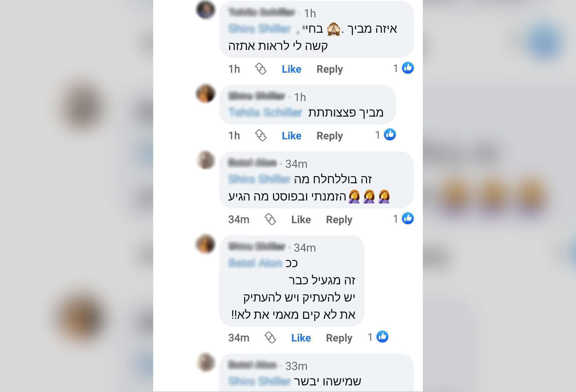Image resolution: width=576 pixels, height=392 pixels.
Task: Click the translate icon under the 'זה מגעיל כבר' comment
Action: pos(270,337)
